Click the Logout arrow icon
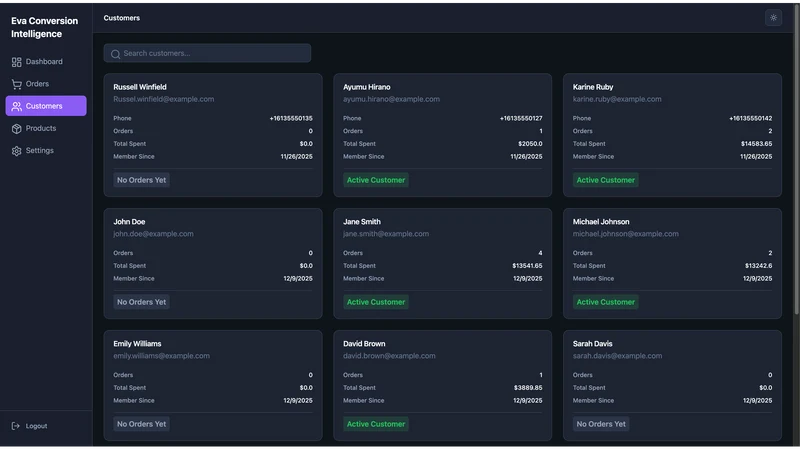This screenshot has height=450, width=800. (x=16, y=426)
